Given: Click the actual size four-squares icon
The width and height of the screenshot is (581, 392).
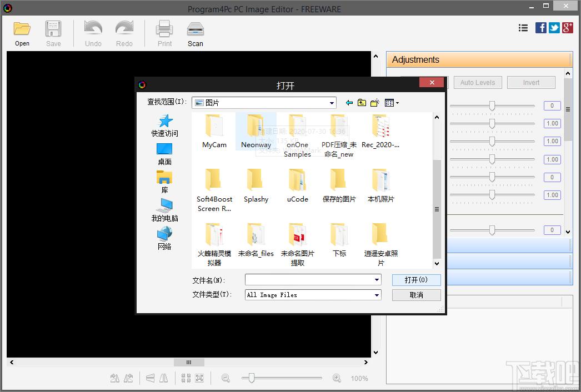Looking at the screenshot, I should pyautogui.click(x=186, y=378).
